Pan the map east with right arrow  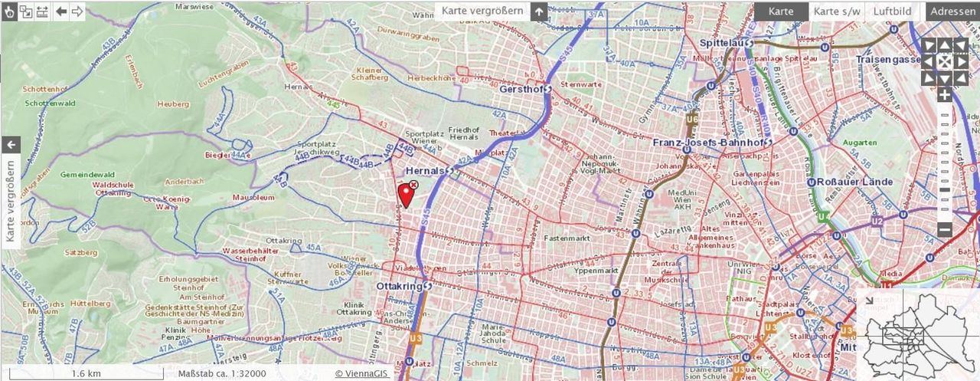[x=961, y=61]
